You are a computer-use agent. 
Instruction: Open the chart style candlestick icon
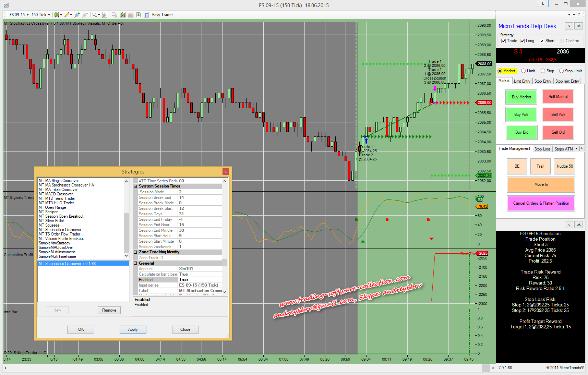(57, 15)
